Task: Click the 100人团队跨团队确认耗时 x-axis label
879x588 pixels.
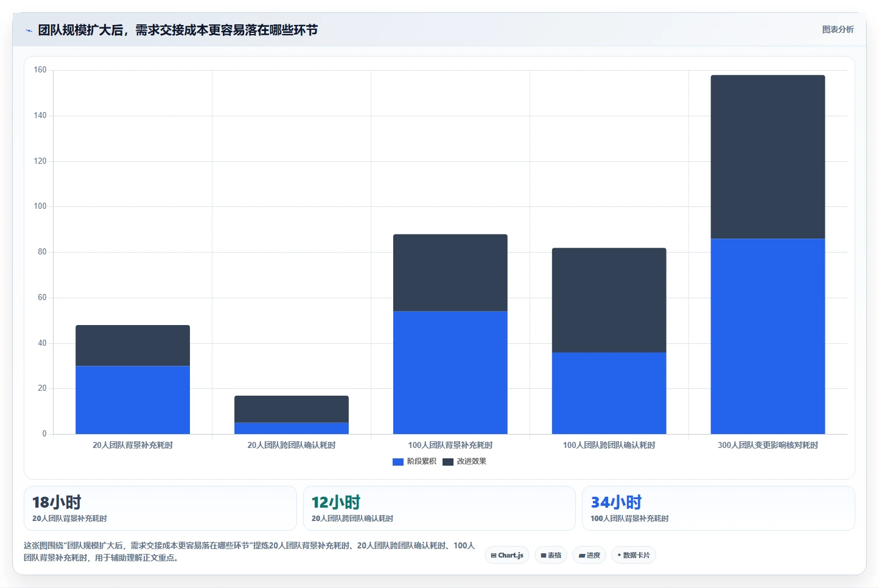Action: pos(609,446)
